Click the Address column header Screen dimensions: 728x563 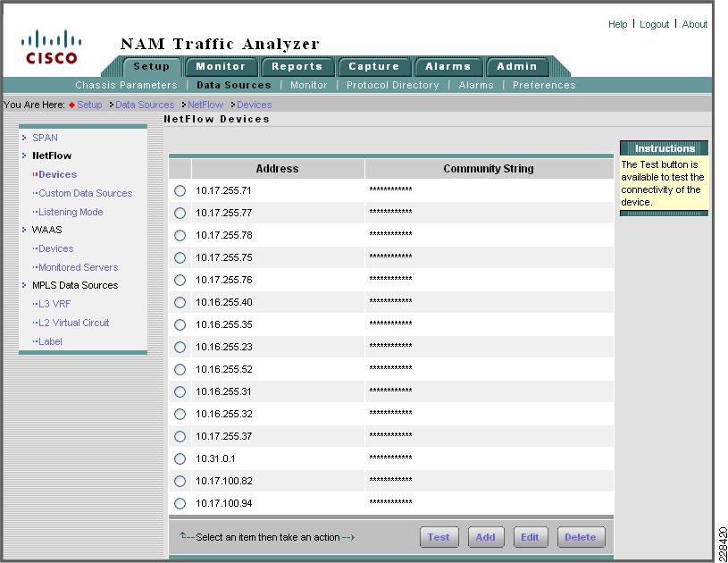(x=277, y=169)
